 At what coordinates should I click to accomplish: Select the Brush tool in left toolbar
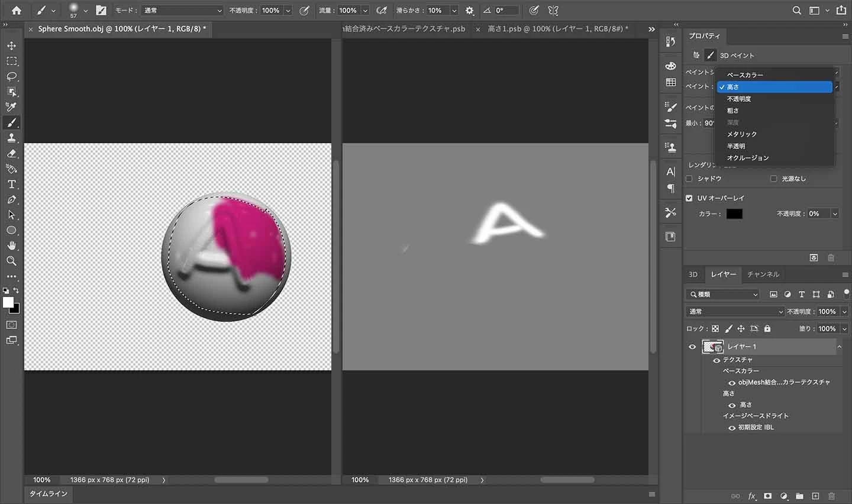pyautogui.click(x=11, y=122)
